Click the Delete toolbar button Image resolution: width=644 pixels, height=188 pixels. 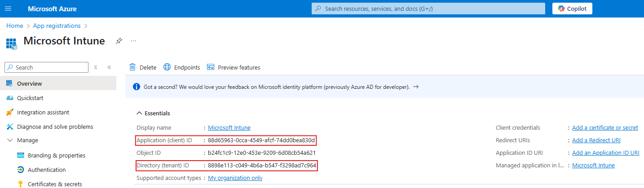[x=143, y=67]
